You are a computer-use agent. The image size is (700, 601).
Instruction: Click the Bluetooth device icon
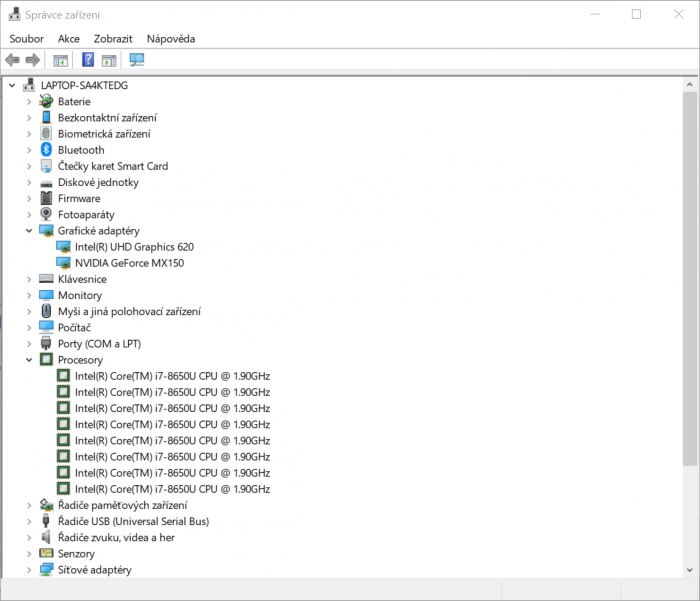[x=46, y=150]
